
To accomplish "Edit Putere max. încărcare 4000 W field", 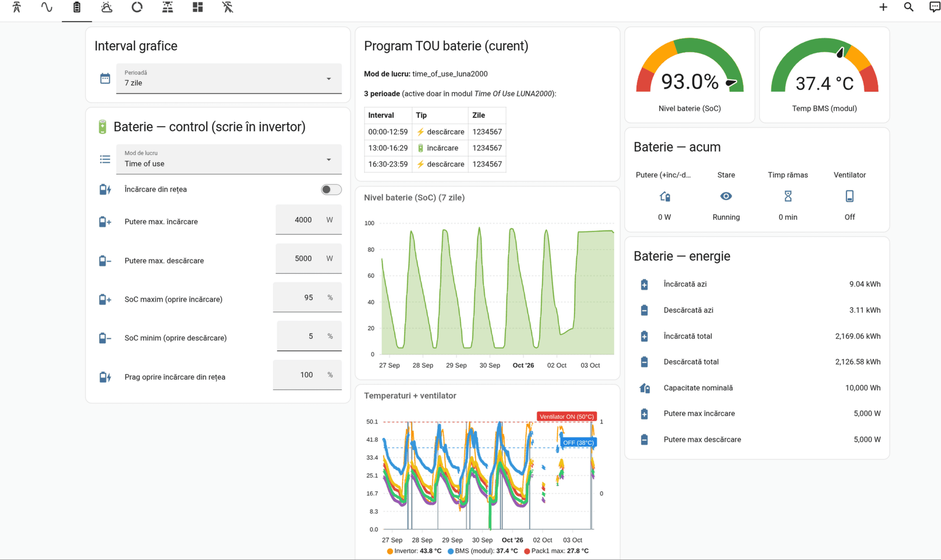I will tap(309, 220).
